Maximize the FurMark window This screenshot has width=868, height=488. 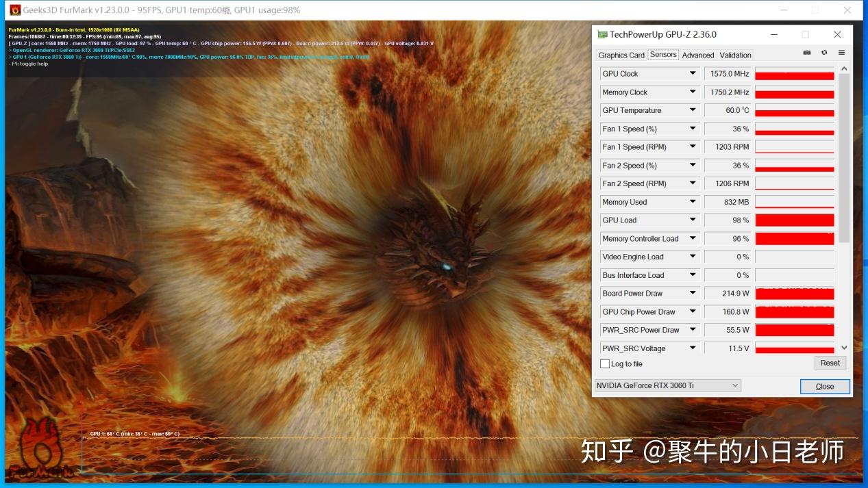815,10
